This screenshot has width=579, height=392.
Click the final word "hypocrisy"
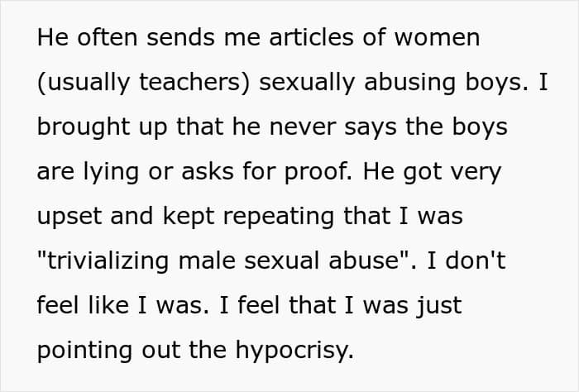(x=292, y=350)
